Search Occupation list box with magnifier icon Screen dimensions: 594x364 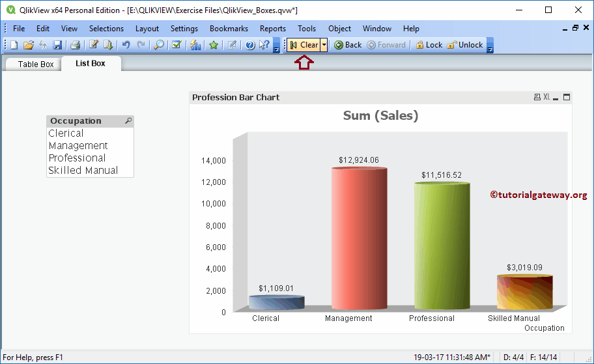click(x=128, y=121)
